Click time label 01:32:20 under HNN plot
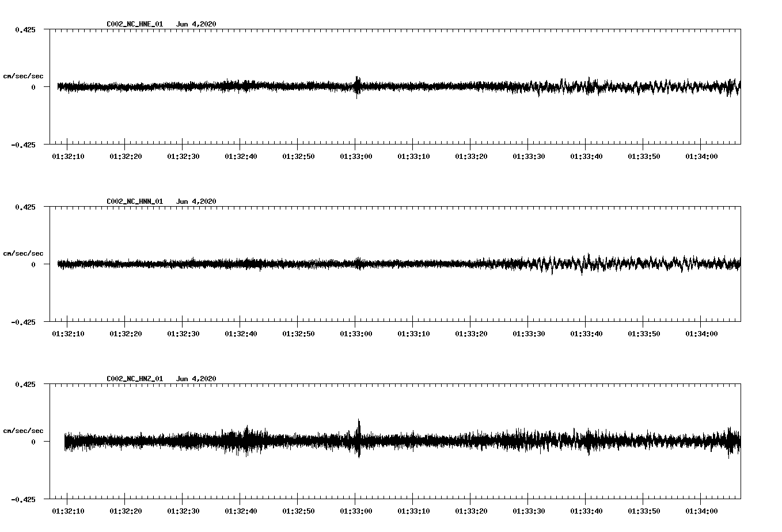The width and height of the screenshot is (782, 532). coord(126,334)
